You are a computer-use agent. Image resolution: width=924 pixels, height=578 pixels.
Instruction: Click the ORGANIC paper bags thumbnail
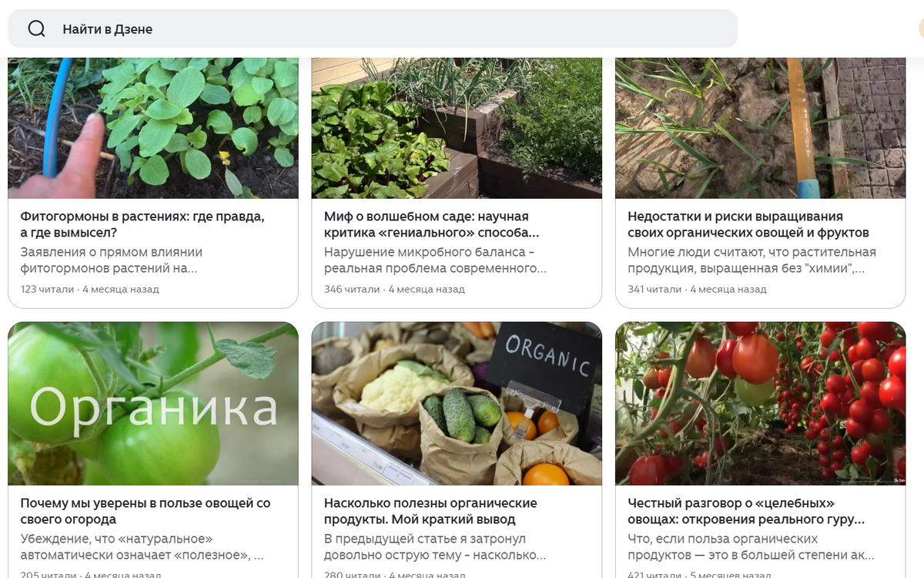click(x=457, y=404)
